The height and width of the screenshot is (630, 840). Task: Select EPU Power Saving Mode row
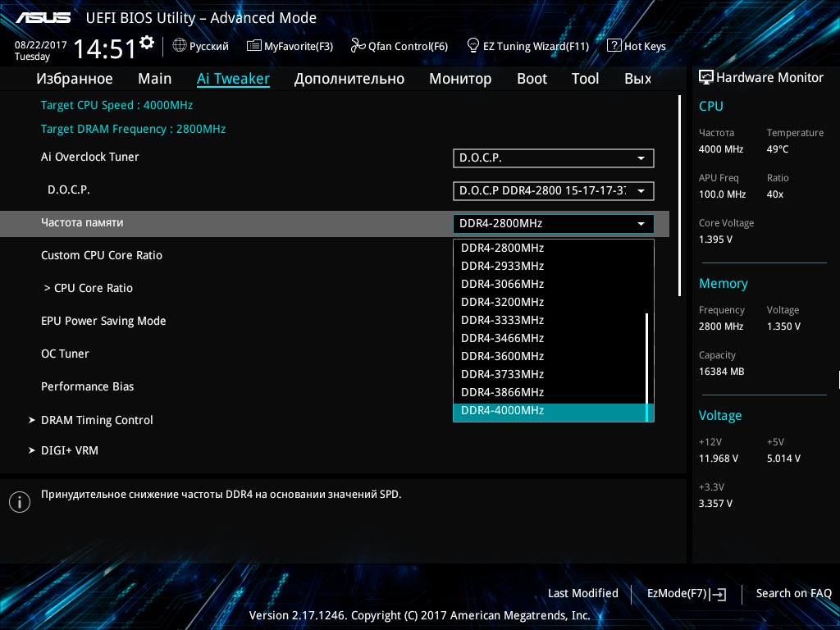335,321
